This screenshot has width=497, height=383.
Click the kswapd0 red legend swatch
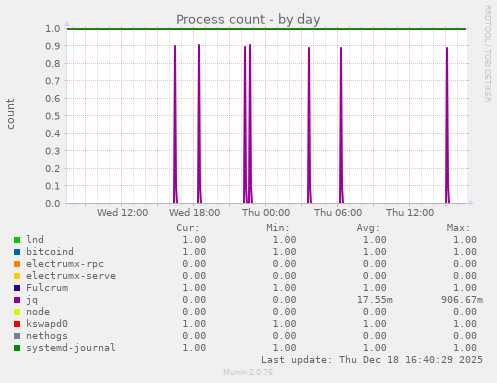coord(17,324)
